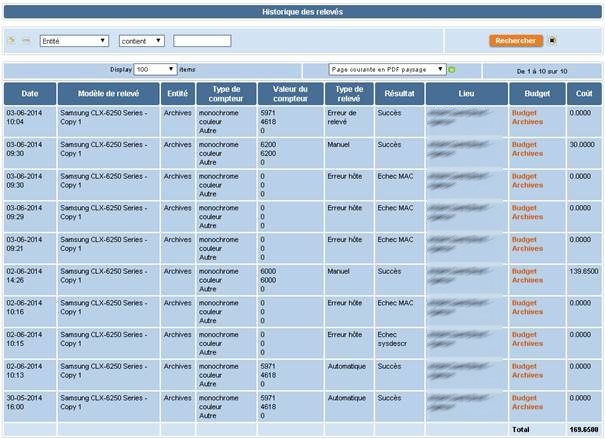The image size is (605, 439).
Task: Click the search filter text input
Action: [202, 41]
